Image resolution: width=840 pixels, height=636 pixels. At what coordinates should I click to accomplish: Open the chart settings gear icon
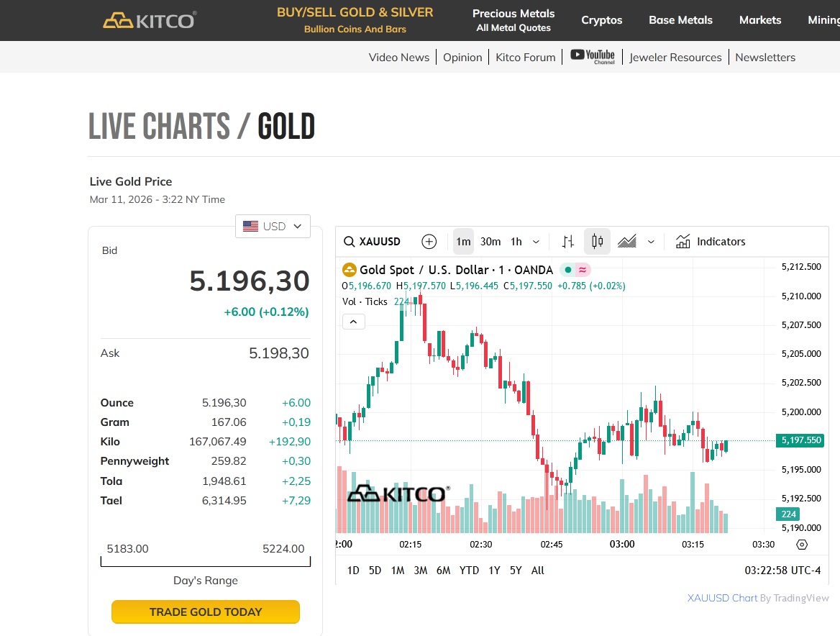(801, 545)
